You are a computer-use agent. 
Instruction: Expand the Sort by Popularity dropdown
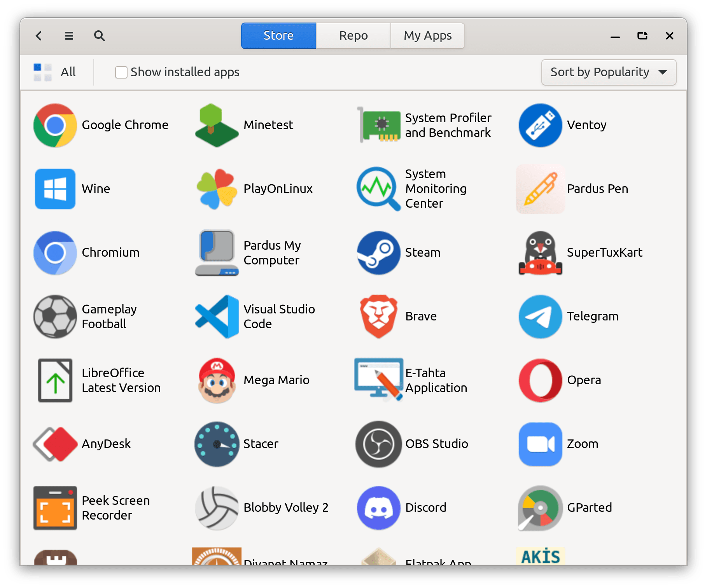(609, 72)
